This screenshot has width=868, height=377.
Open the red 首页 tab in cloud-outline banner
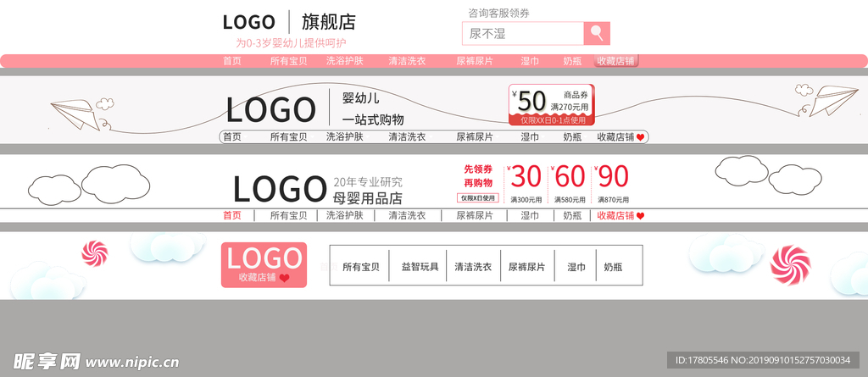pos(232,215)
